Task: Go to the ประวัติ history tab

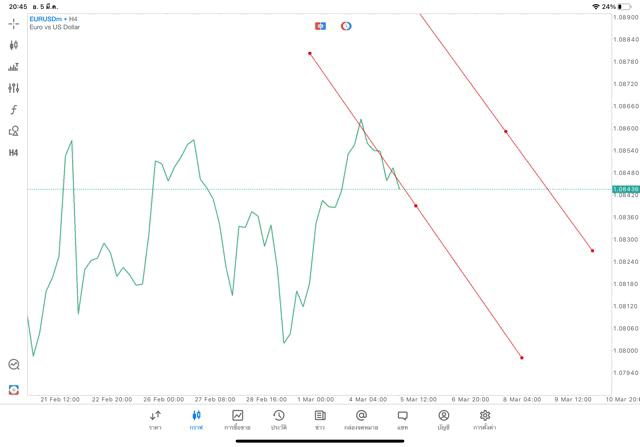Action: click(279, 419)
